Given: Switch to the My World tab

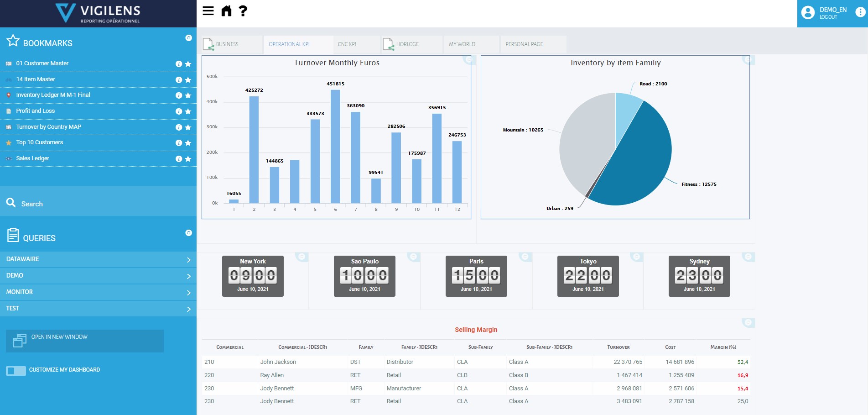Looking at the screenshot, I should tap(462, 44).
